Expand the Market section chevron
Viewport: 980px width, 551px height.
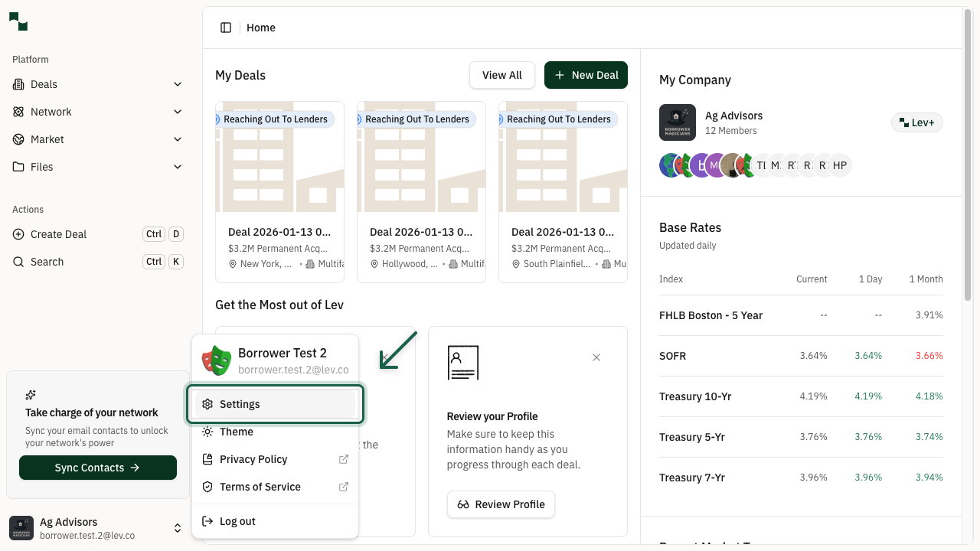pos(178,139)
